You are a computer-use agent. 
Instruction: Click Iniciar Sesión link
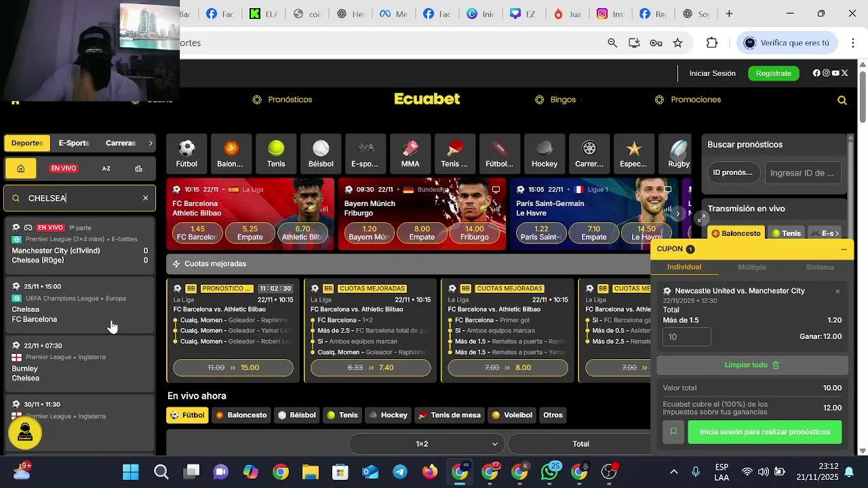[713, 73]
